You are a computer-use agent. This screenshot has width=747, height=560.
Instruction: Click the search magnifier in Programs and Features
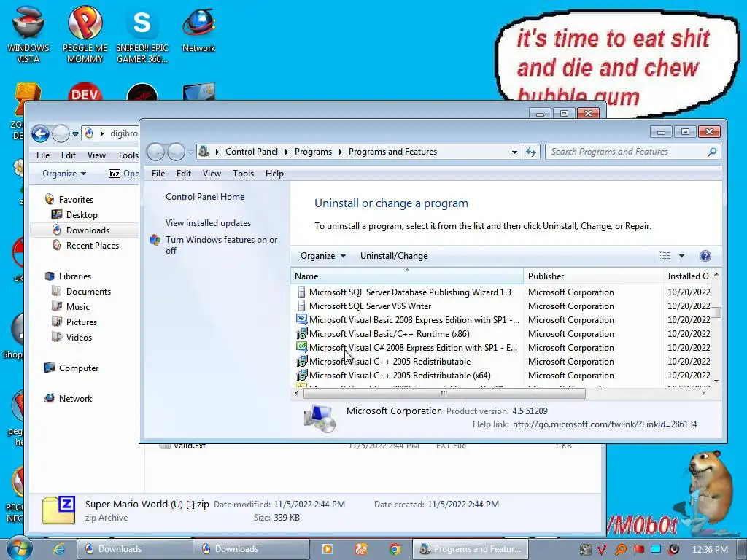pos(712,152)
